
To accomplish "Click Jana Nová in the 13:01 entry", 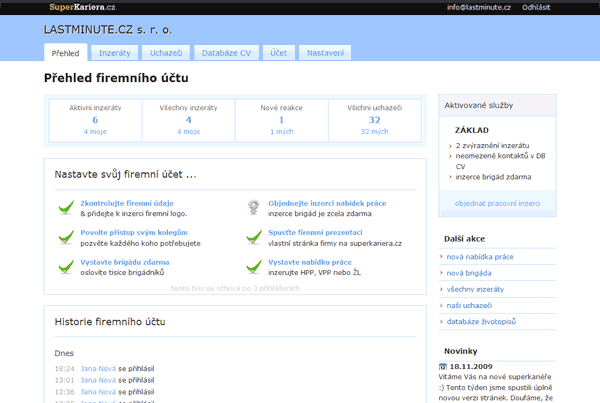I will point(98,380).
